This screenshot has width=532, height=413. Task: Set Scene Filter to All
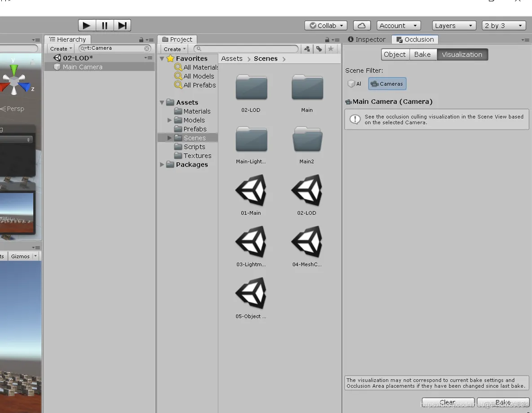click(355, 84)
